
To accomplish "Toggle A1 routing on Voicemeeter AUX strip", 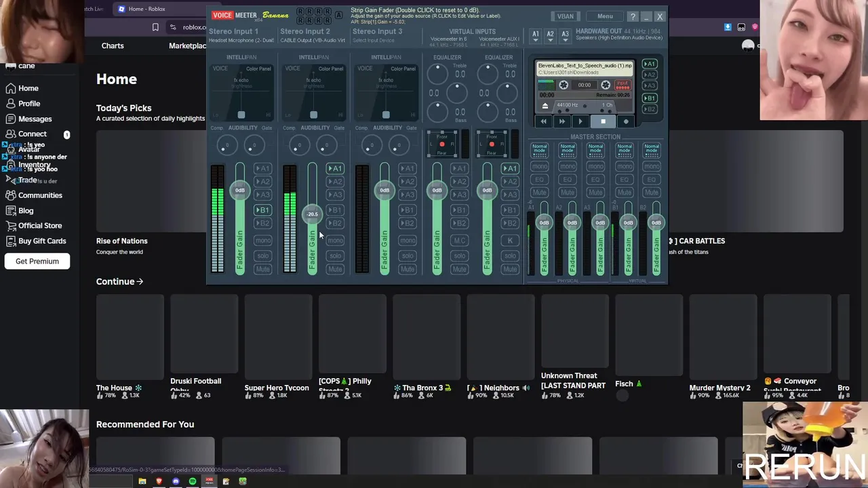I will point(510,168).
